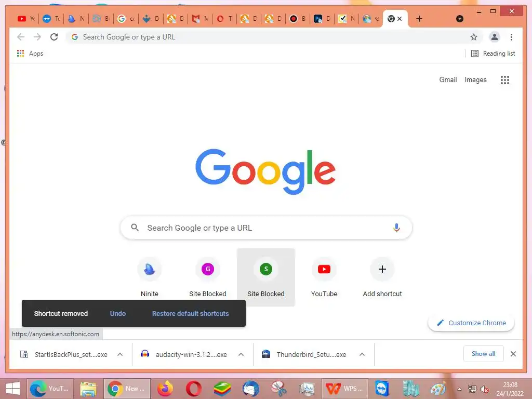Viewport: 532px width, 399px height.
Task: Launch Firefox from taskbar
Action: click(x=165, y=389)
